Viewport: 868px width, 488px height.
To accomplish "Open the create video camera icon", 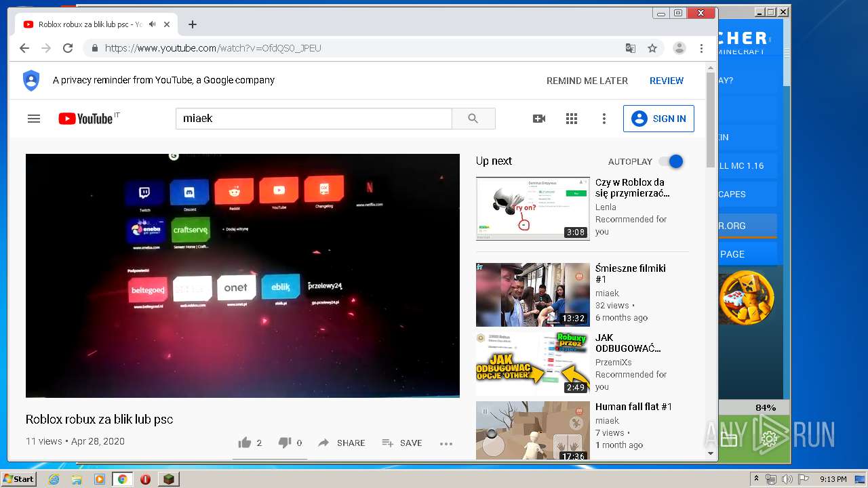I will click(539, 119).
